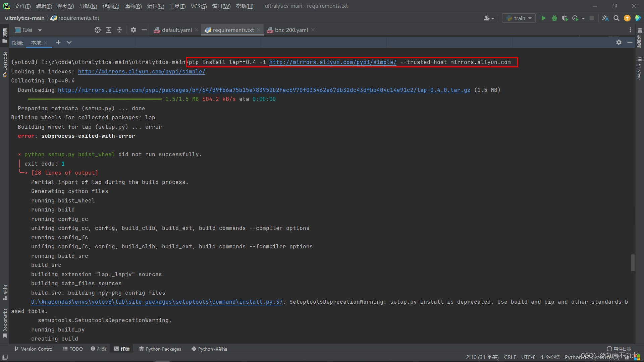The height and width of the screenshot is (362, 644).
Task: Expand the profiler dropdown arrow
Action: point(583,18)
